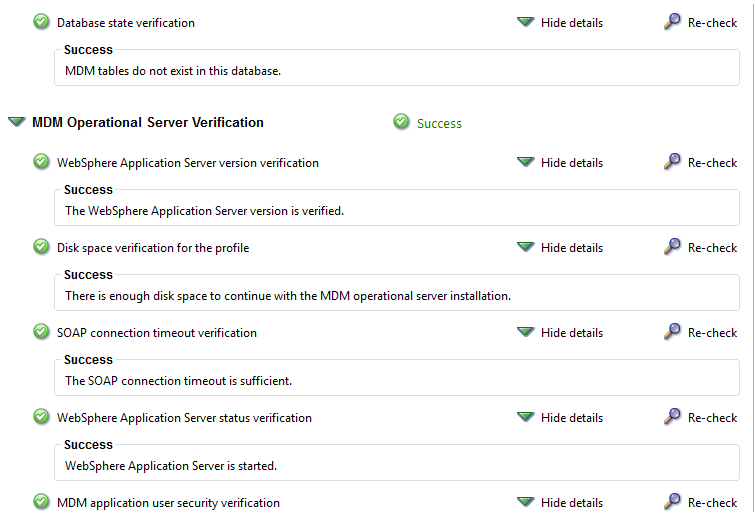Click Re-check magnifier for WebSphere version verification
This screenshot has height=513, width=755.
pos(672,161)
